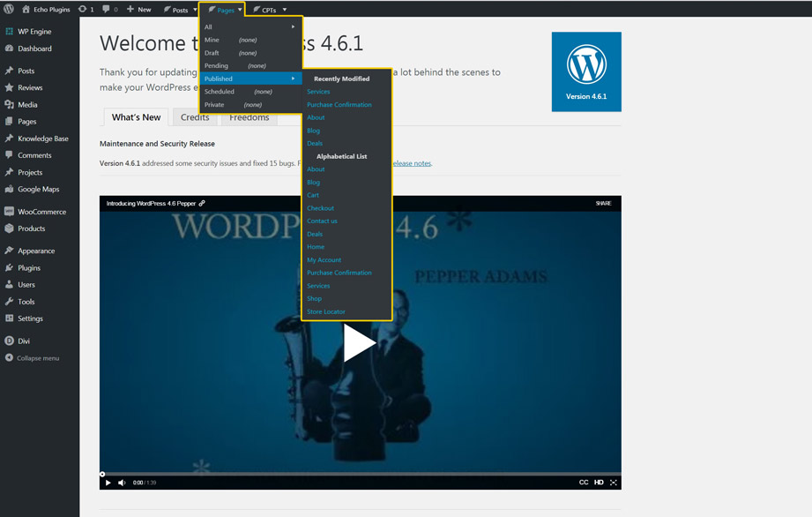Expand the Published submenu arrow
Image resolution: width=812 pixels, height=517 pixels.
293,79
